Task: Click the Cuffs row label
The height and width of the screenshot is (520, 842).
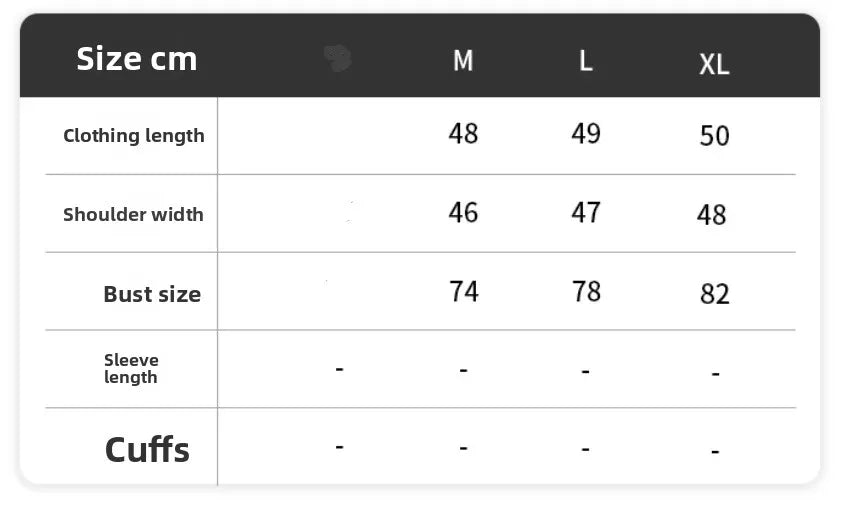Action: coord(147,449)
